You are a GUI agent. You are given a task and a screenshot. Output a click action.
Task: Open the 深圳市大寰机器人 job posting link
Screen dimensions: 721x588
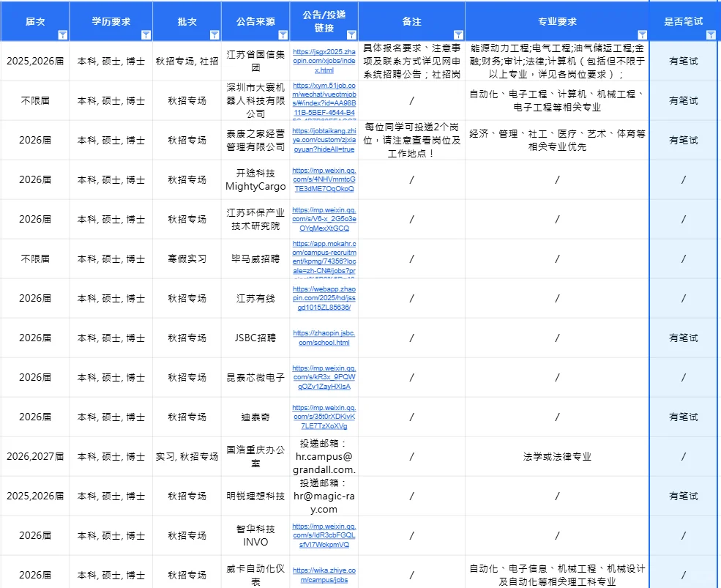(x=323, y=100)
